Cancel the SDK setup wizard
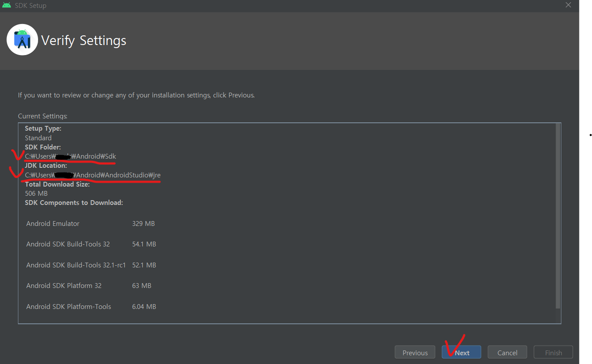The height and width of the screenshot is (364, 592). coord(507,352)
